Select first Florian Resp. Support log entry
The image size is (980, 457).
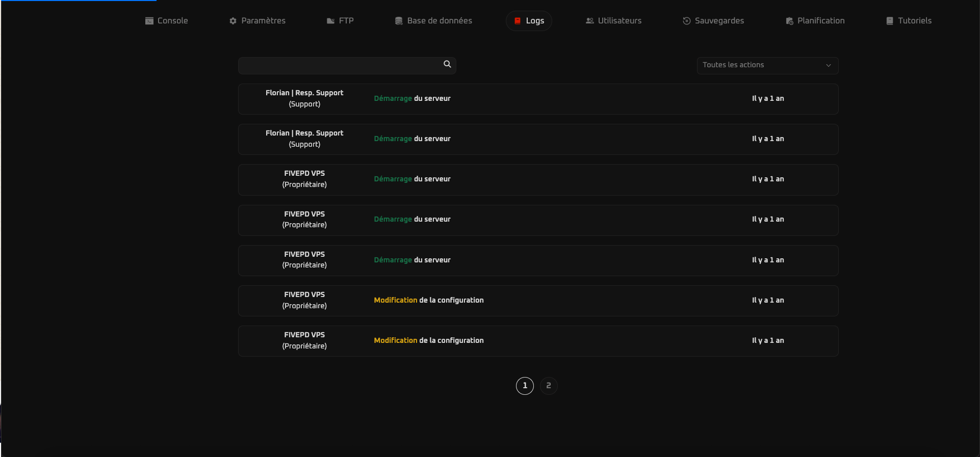(x=538, y=99)
